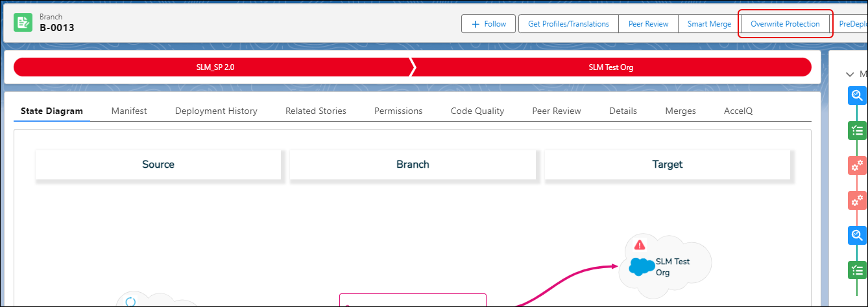The width and height of the screenshot is (868, 307).
Task: Open the Deployment History tab
Action: [216, 111]
